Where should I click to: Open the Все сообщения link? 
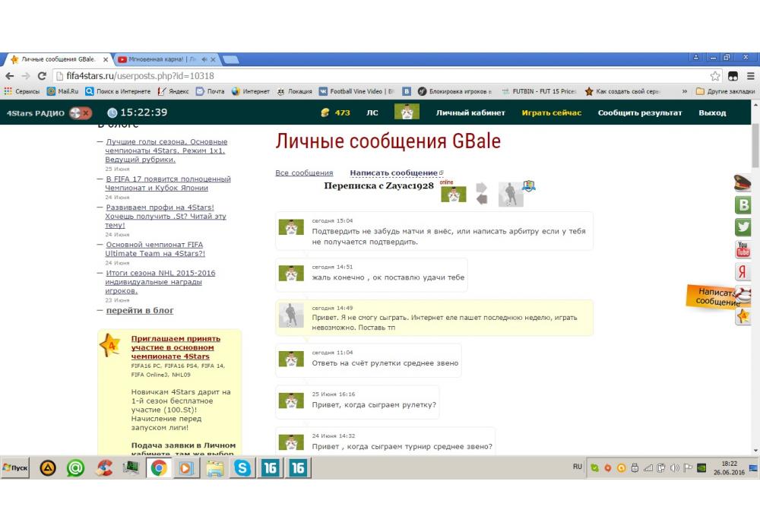304,173
